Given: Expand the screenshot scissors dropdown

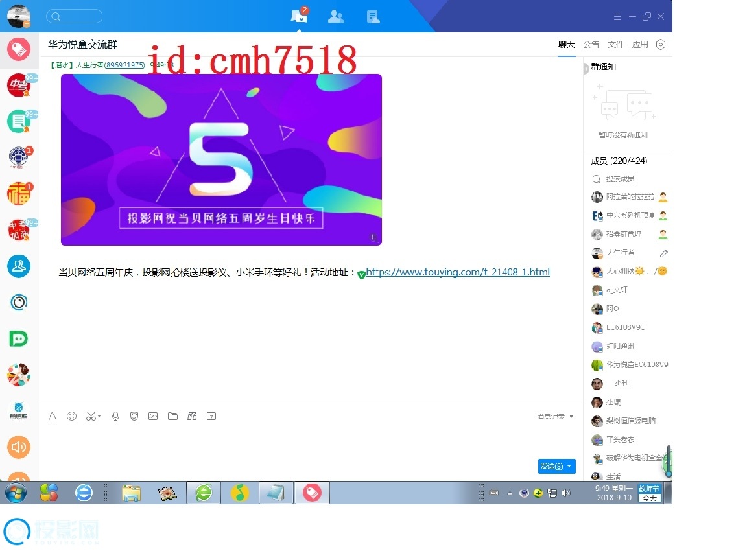Looking at the screenshot, I should (99, 417).
